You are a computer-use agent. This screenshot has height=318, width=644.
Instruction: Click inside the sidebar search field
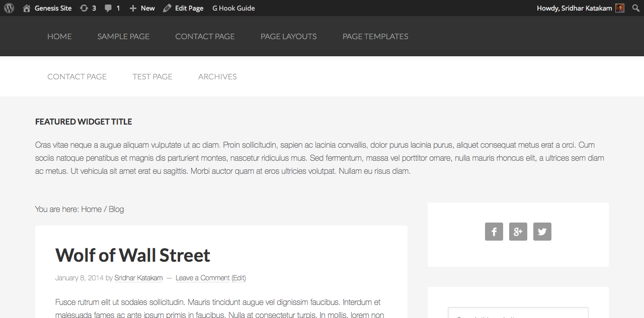(518, 315)
